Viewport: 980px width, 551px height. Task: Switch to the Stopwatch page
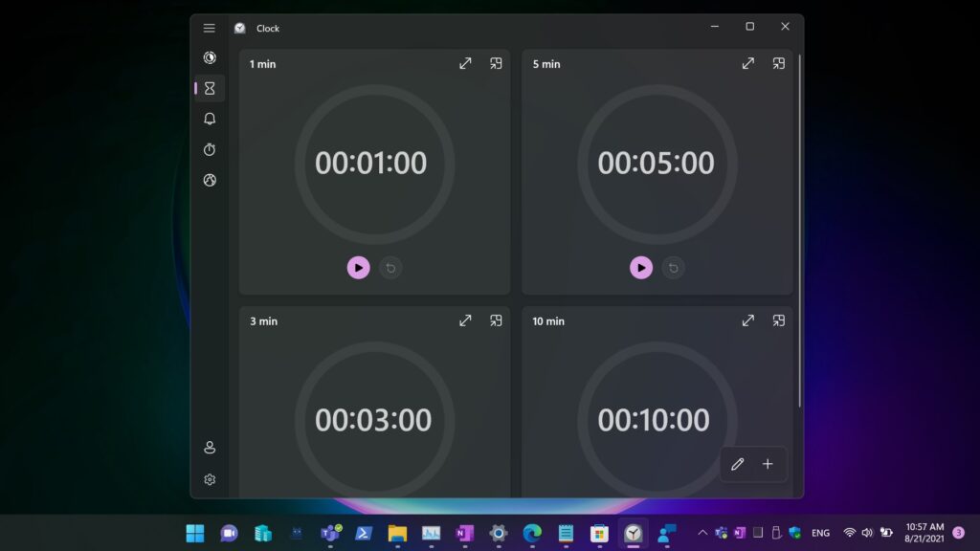click(x=210, y=149)
